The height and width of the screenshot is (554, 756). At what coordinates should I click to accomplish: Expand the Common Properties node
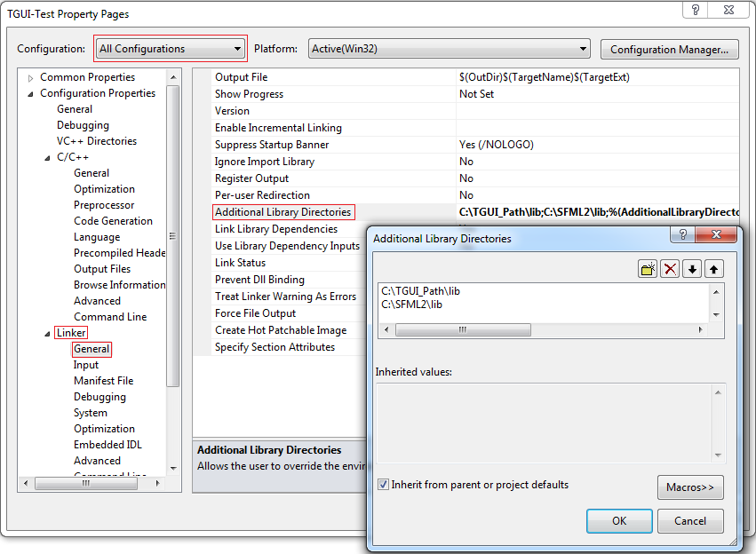click(29, 76)
